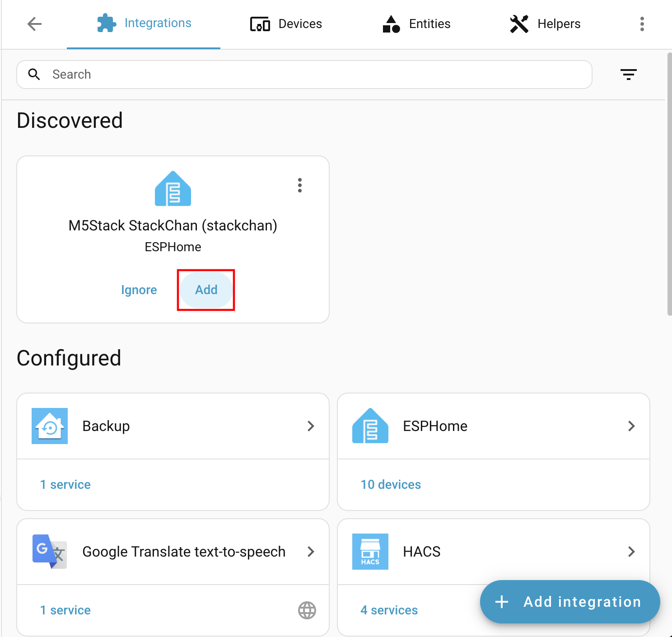Click the HACS store icon

tap(370, 552)
